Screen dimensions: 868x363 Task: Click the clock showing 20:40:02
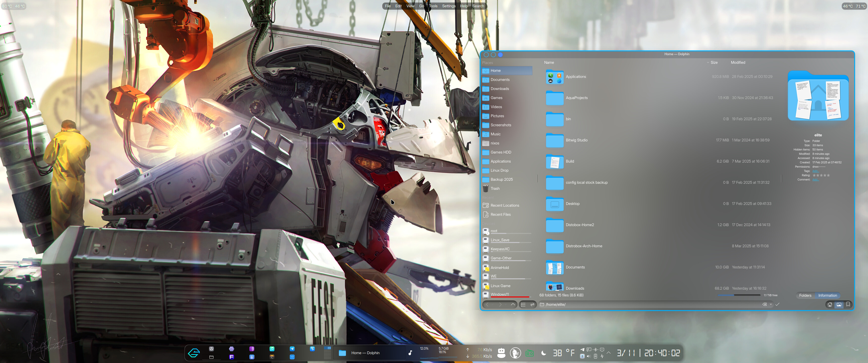pos(662,353)
